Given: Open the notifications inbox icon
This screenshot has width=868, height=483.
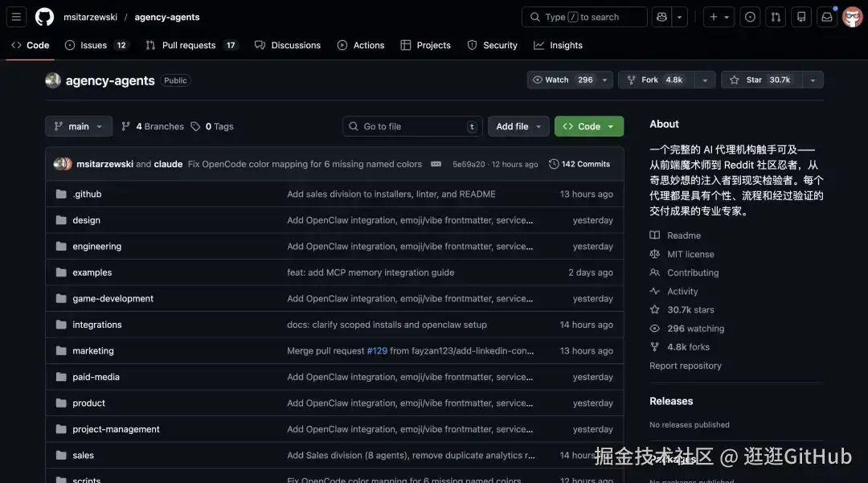Looking at the screenshot, I should [826, 17].
